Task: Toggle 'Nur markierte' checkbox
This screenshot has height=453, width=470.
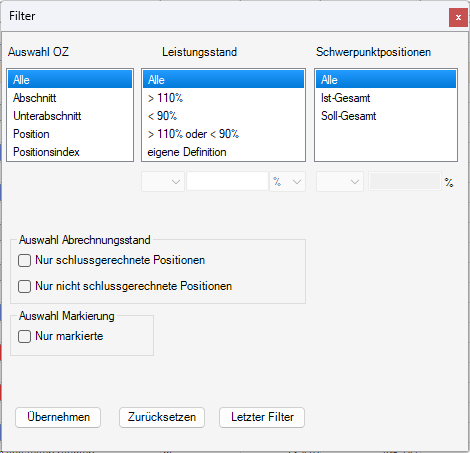Action: click(24, 336)
